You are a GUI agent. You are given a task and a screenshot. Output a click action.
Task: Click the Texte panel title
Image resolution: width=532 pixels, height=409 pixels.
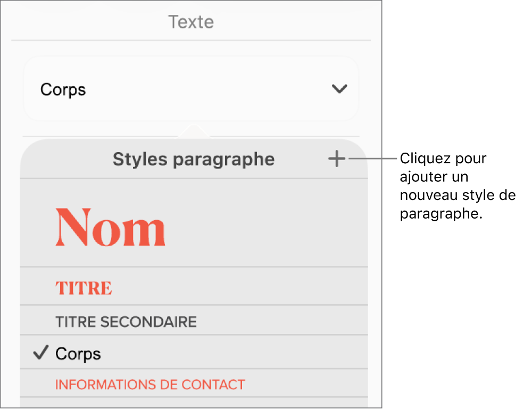tap(191, 22)
